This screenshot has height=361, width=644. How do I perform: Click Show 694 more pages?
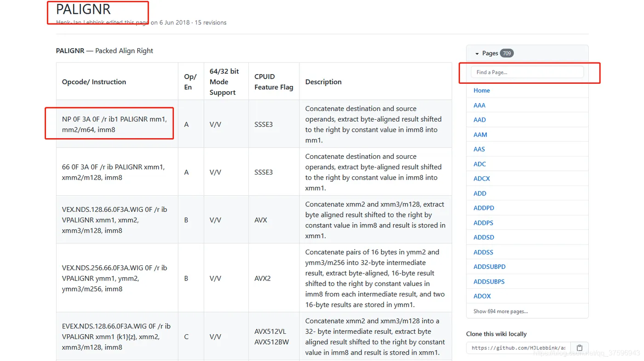pyautogui.click(x=500, y=311)
